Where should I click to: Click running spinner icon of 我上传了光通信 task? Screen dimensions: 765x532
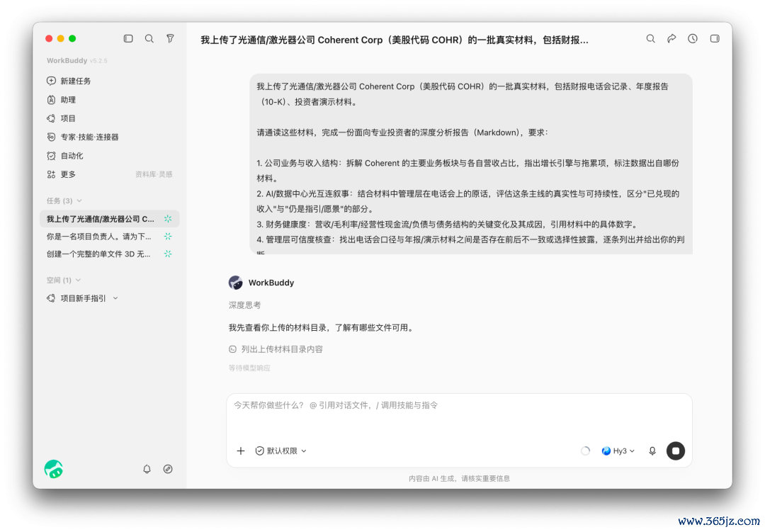[168, 219]
